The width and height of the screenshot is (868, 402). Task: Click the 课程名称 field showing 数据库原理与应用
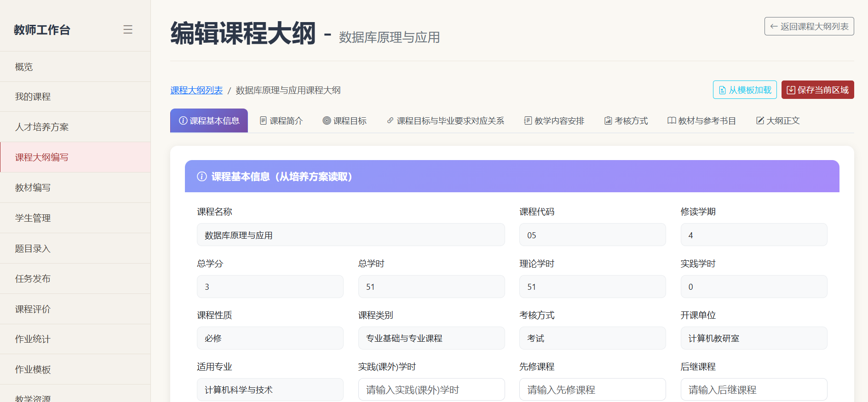coord(351,235)
